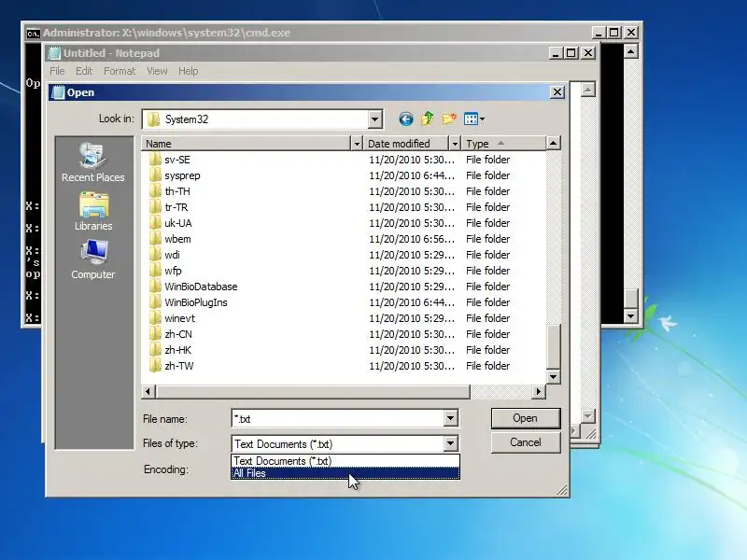The image size is (747, 560).
Task: Click the horizontal scrollbar thumb in file list
Action: (x=312, y=391)
